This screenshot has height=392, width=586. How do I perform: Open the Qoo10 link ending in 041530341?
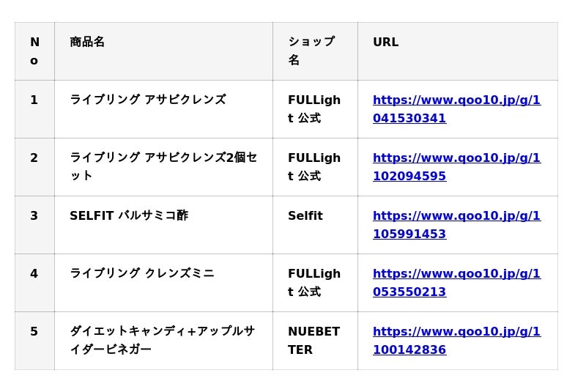[456, 108]
